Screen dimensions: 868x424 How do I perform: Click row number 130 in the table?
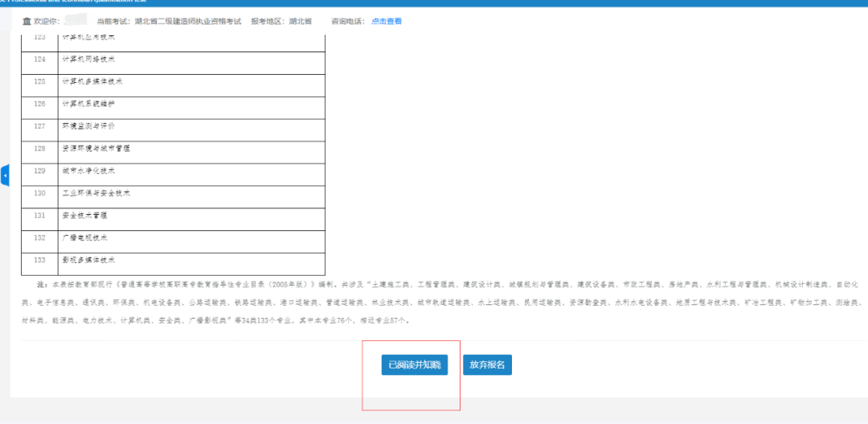pos(39,193)
